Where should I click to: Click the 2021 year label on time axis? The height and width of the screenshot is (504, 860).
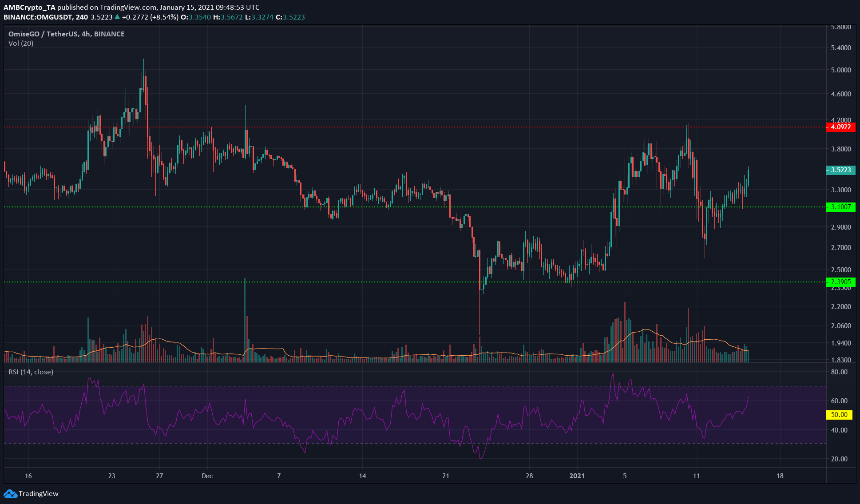click(577, 476)
